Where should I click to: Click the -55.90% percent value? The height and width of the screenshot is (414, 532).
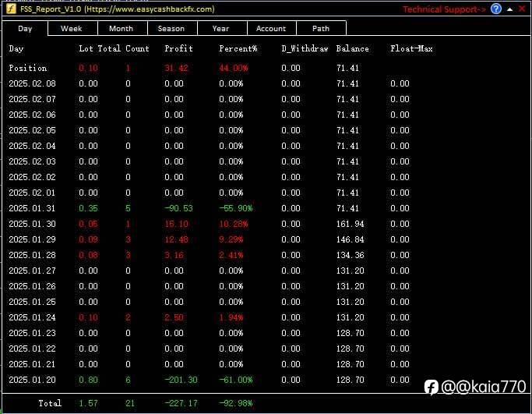click(236, 208)
